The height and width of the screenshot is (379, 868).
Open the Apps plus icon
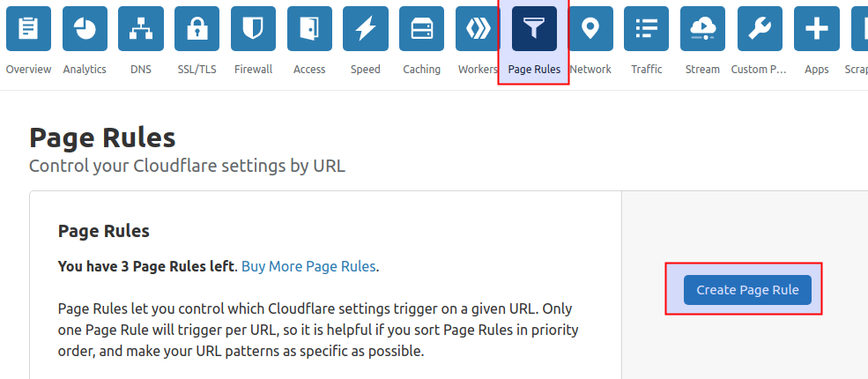[817, 29]
